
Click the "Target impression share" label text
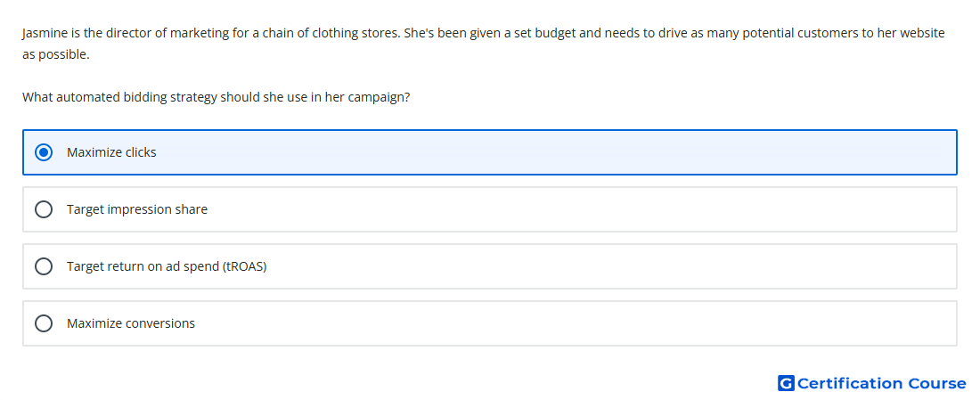[x=137, y=209]
